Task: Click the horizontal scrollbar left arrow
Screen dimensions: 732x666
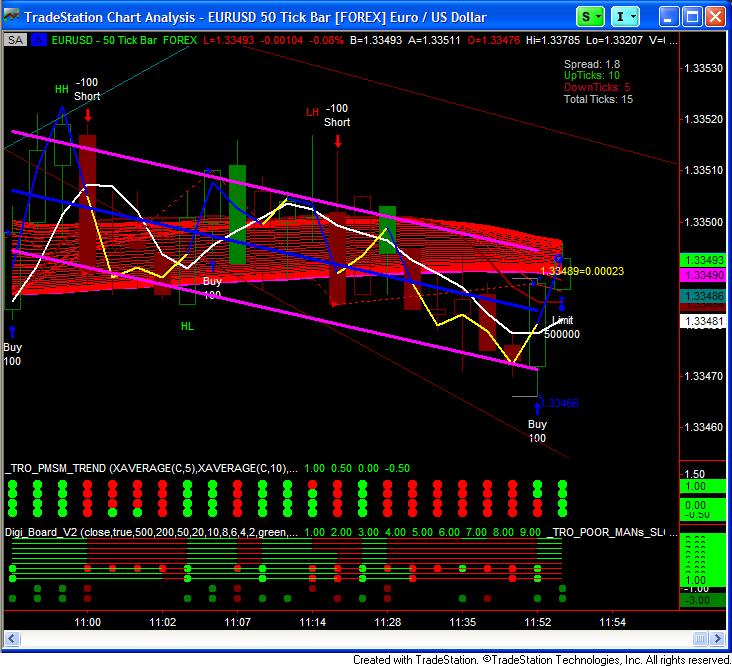Action: coord(12,639)
